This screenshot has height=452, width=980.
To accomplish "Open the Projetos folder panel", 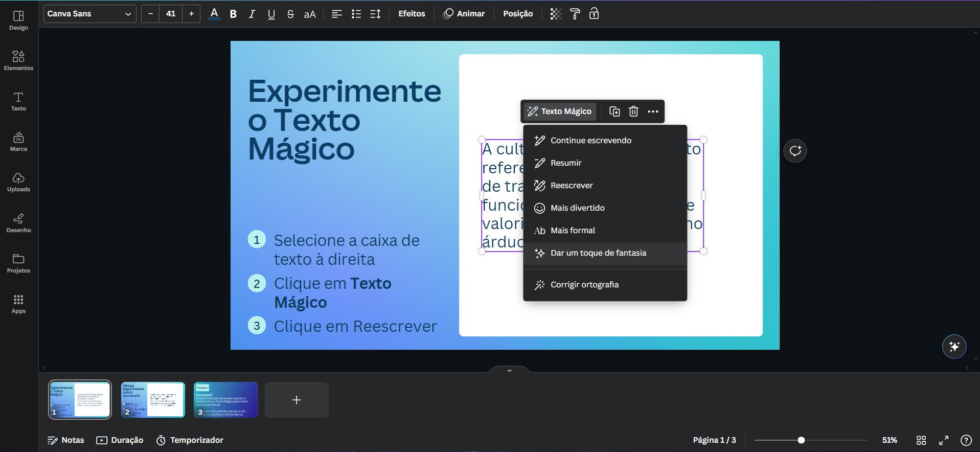I will pos(18,263).
